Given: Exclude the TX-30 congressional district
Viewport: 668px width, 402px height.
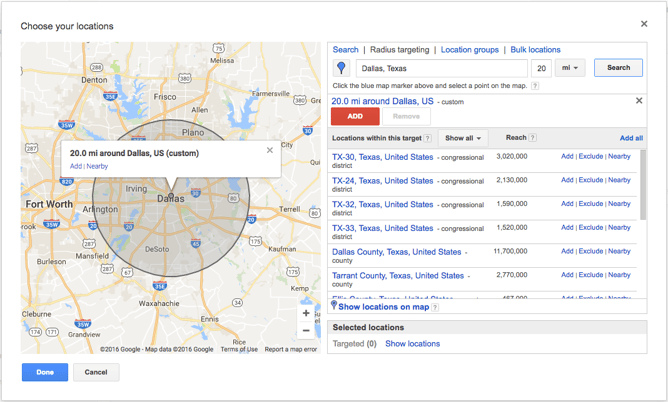Looking at the screenshot, I should [591, 156].
